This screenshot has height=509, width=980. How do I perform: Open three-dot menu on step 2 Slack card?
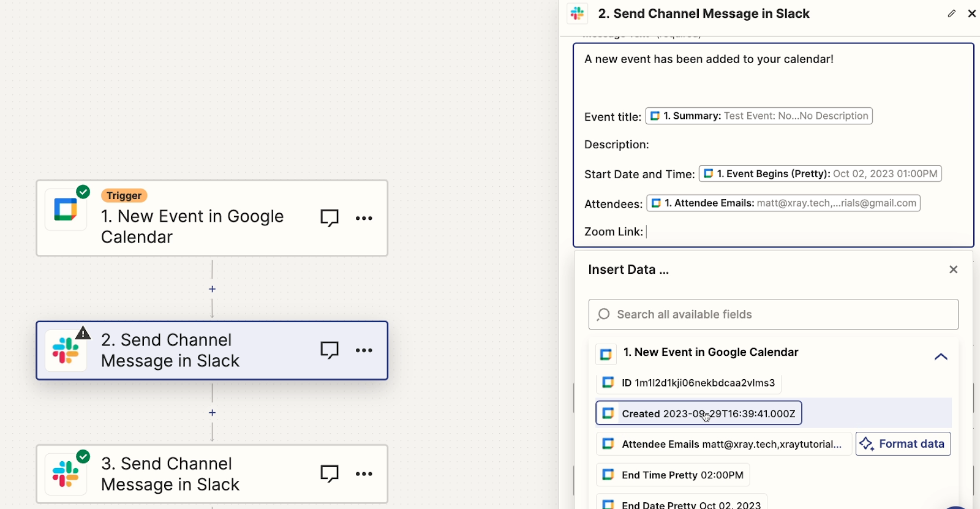(x=364, y=350)
